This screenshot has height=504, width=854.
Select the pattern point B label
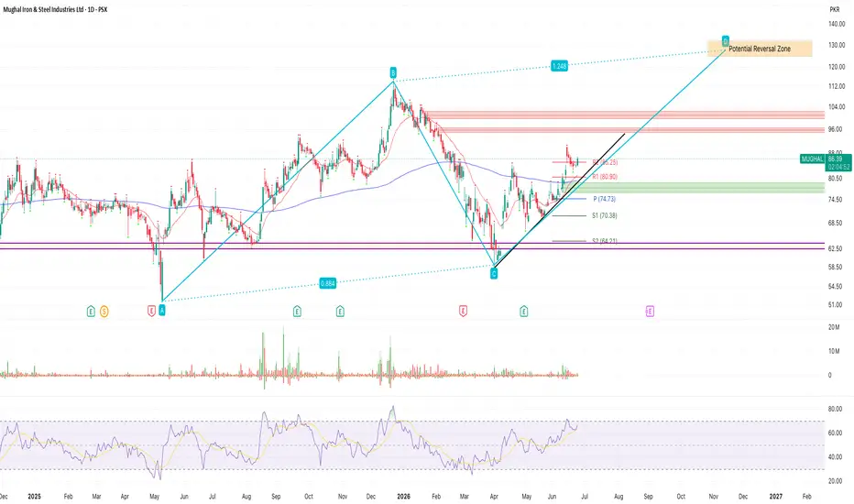coord(393,72)
